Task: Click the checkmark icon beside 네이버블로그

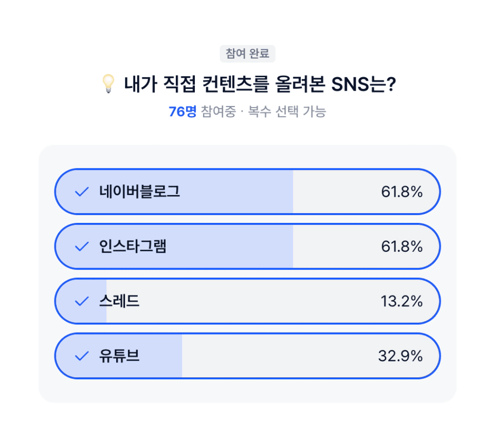Action: [82, 192]
